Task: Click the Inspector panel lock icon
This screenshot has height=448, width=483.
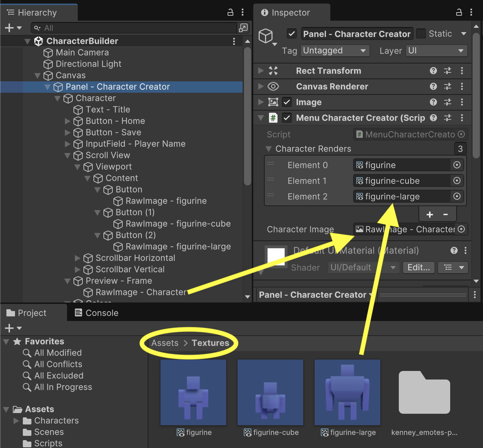Action: pos(459,12)
